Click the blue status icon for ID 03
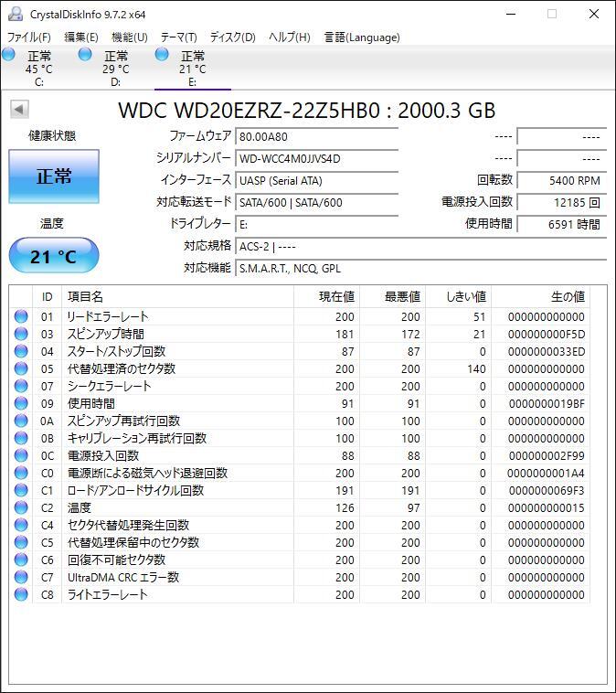 pyautogui.click(x=21, y=334)
